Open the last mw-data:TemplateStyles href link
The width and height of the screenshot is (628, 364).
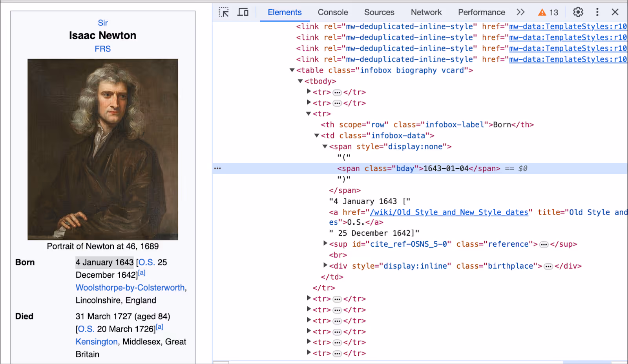[568, 59]
